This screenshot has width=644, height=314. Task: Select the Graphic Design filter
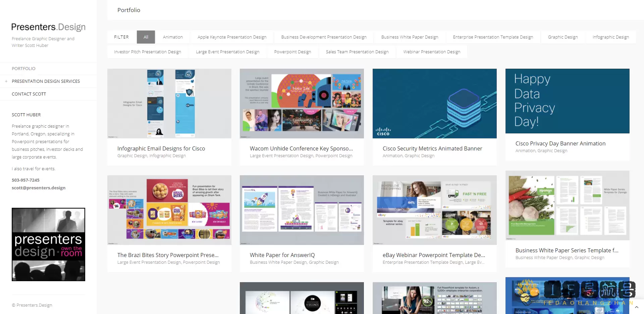pyautogui.click(x=563, y=37)
